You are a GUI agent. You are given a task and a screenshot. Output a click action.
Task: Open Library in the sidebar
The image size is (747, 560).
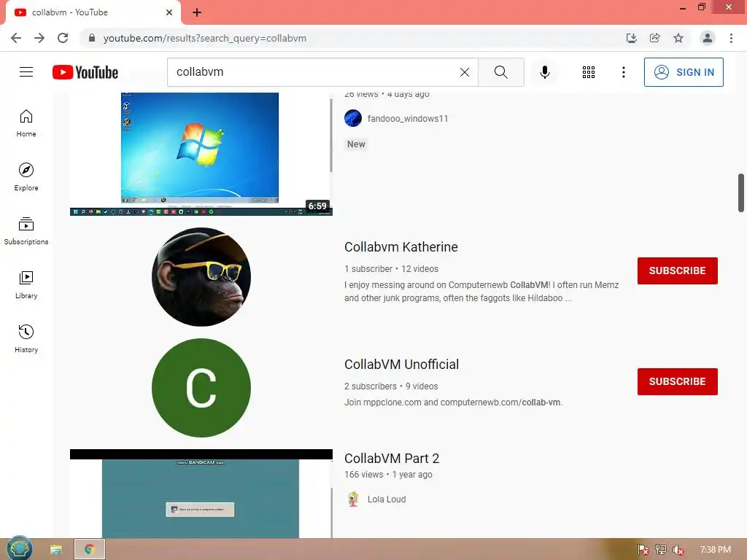pos(26,285)
